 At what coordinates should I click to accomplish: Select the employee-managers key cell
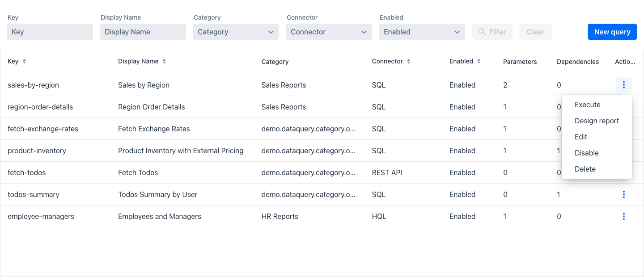point(41,216)
